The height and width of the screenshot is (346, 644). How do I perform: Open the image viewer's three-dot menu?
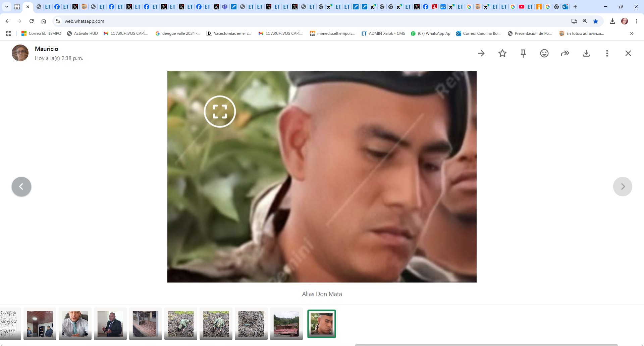(607, 53)
